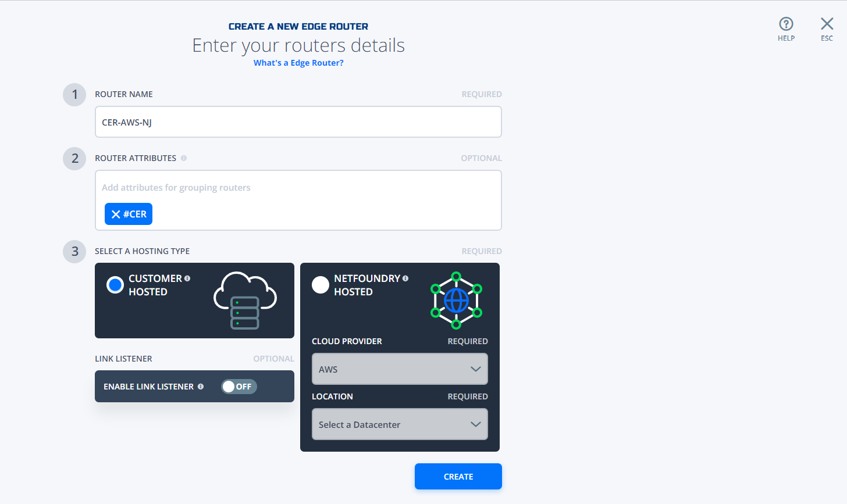Remove the #CER attribute tag
847x504 pixels.
pos(116,215)
